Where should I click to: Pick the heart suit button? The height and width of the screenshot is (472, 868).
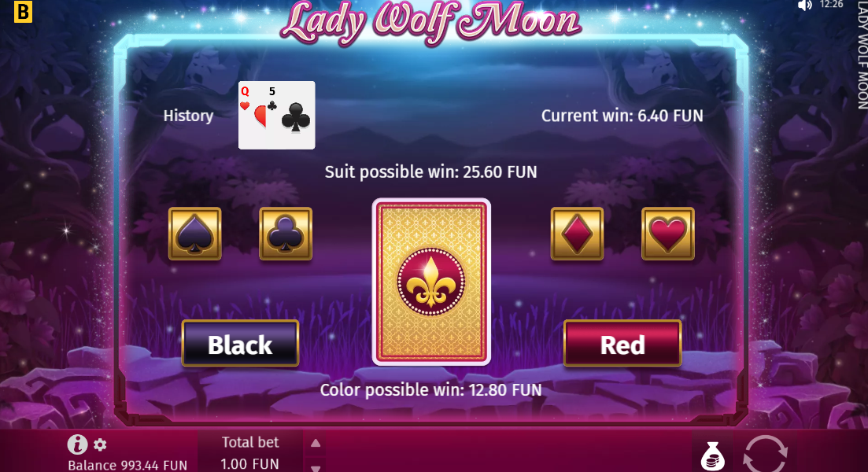click(667, 234)
